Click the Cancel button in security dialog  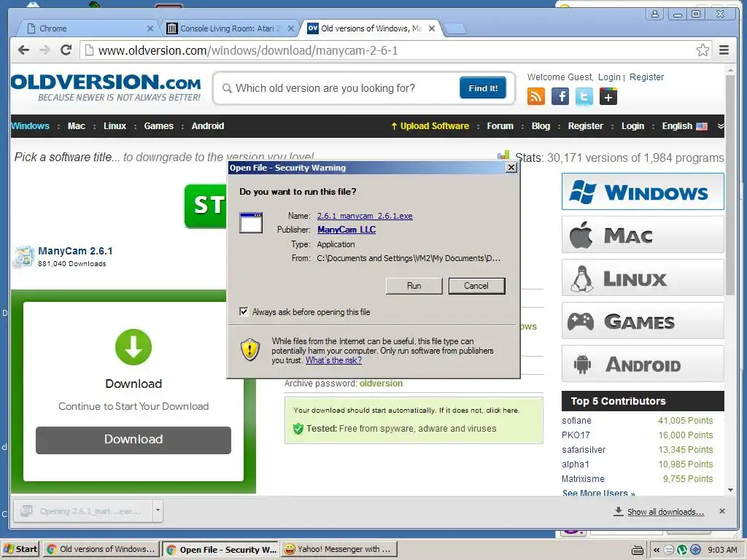coord(476,286)
